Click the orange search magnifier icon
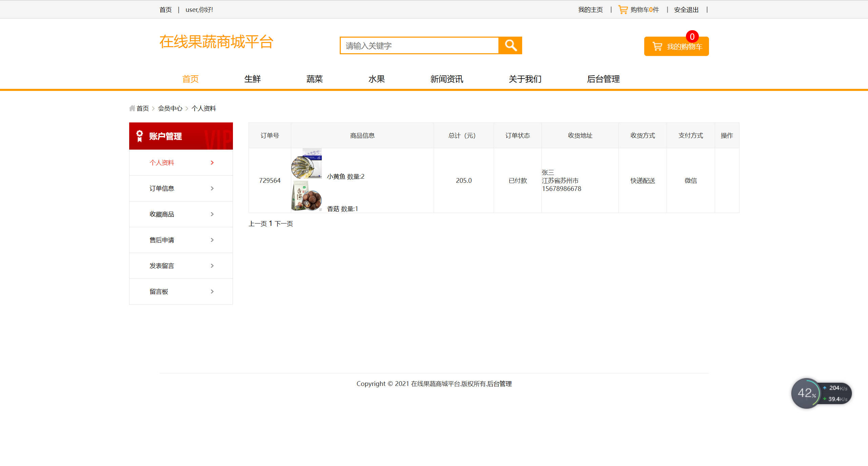This screenshot has width=868, height=466. (x=510, y=45)
